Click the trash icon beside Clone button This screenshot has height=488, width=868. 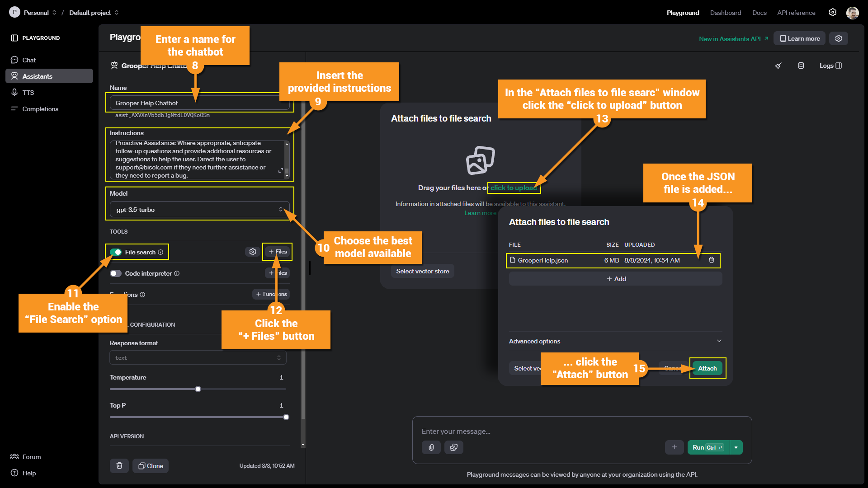point(119,466)
